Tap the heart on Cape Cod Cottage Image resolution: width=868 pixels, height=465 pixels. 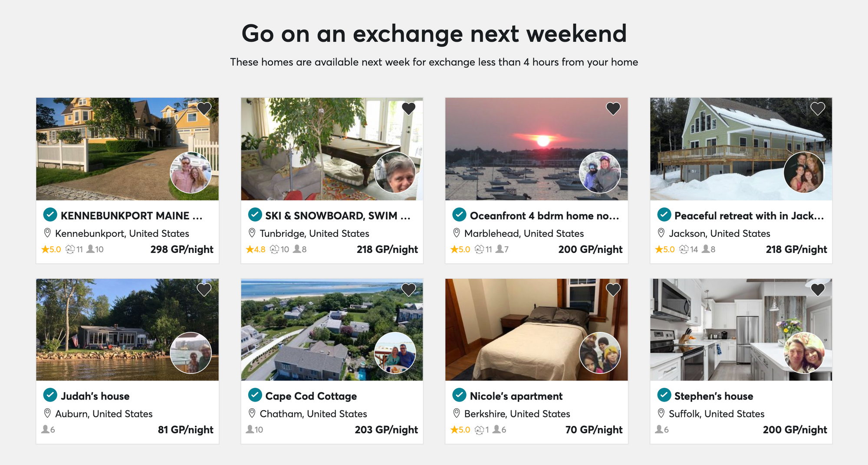408,289
